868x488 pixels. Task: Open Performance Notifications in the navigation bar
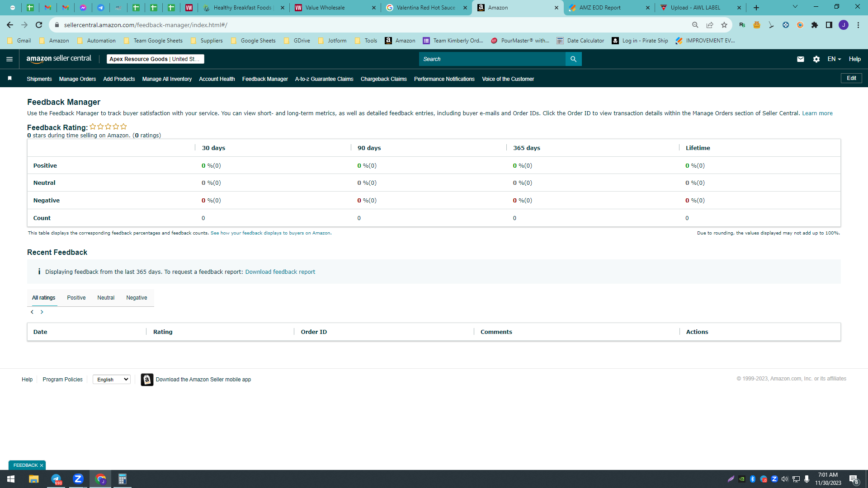click(x=444, y=79)
